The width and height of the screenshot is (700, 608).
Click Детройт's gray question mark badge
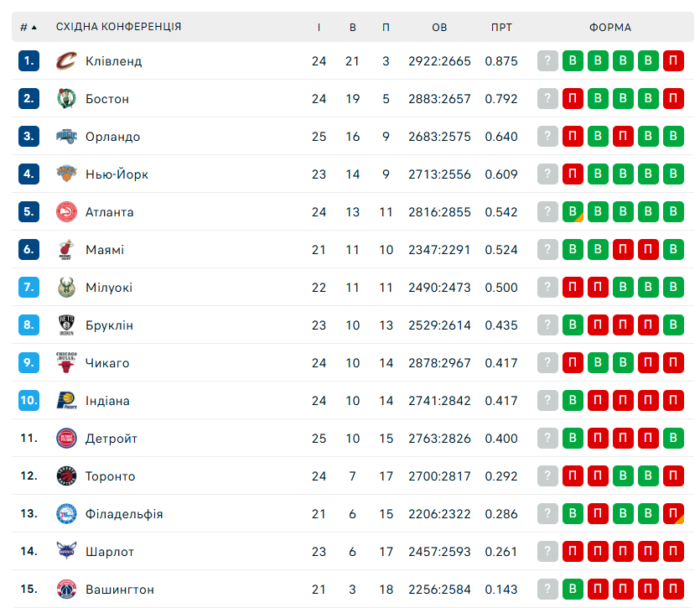coord(547,439)
